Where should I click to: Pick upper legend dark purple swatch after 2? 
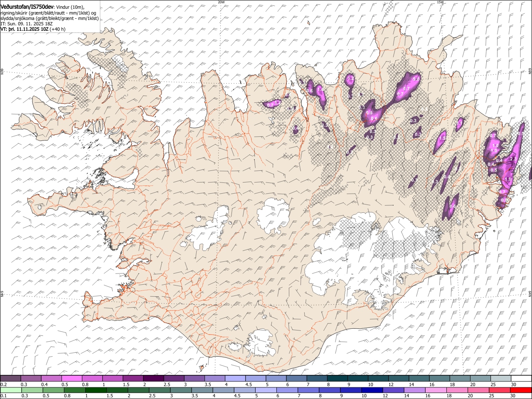(153, 379)
